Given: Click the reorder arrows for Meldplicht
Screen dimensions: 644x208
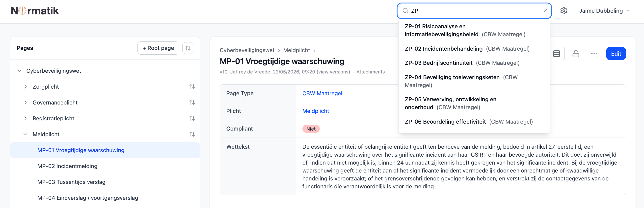Looking at the screenshot, I should [192, 134].
